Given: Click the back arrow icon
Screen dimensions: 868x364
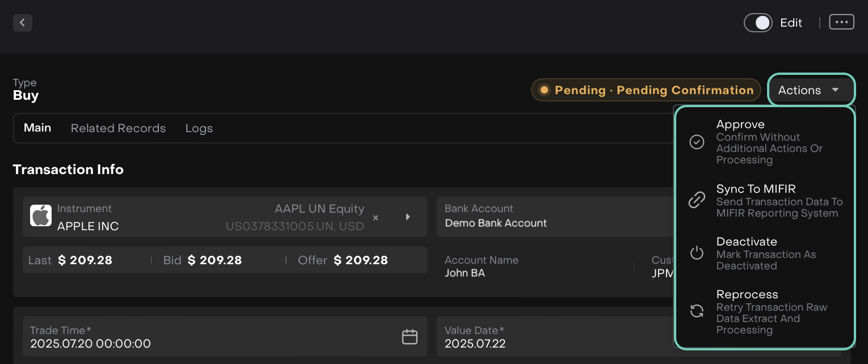Looking at the screenshot, I should (x=23, y=23).
